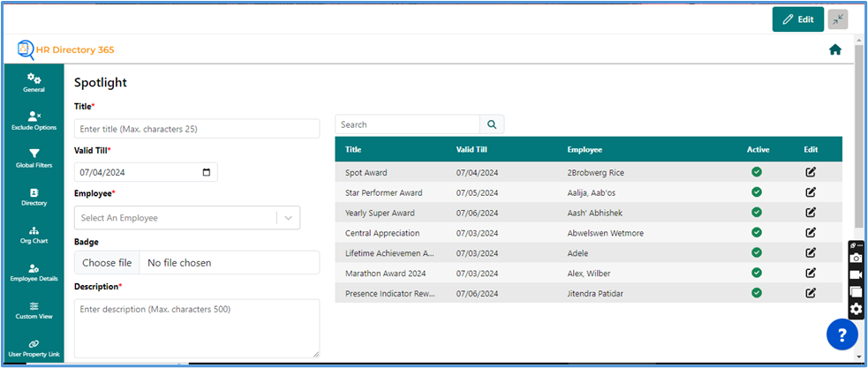Click Choose file for Badge

click(x=107, y=263)
